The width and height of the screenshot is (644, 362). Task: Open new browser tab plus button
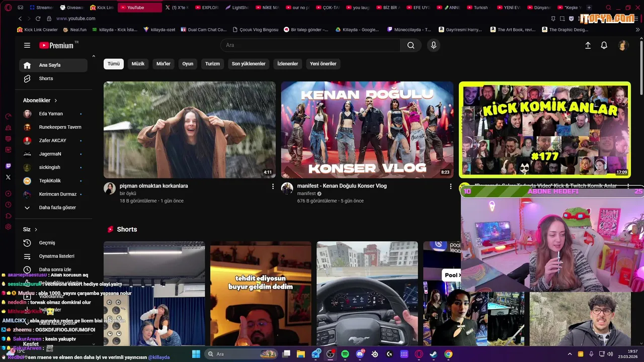[x=589, y=8]
